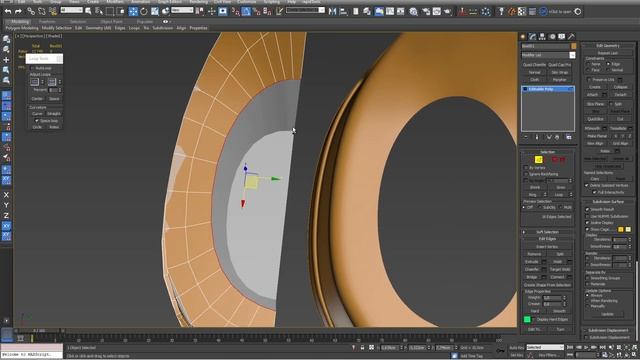Select Editable Poly in the modifier stack
Viewport: 640px width, 360px height.
pos(548,89)
